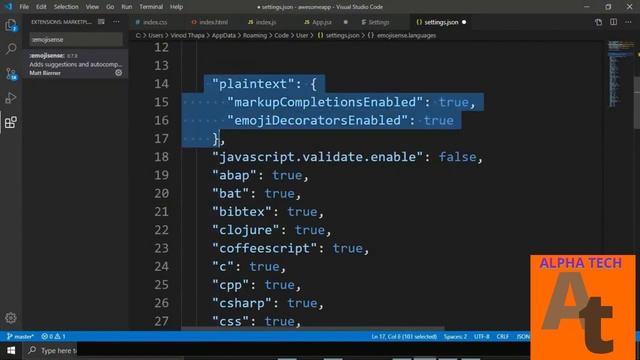This screenshot has height=360, width=640.
Task: Click the "javascript.validate.enable" key text
Action: [318, 157]
